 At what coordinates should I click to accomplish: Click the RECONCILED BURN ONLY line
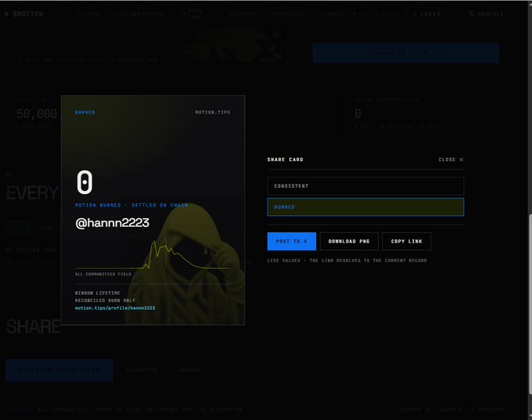[x=105, y=300]
